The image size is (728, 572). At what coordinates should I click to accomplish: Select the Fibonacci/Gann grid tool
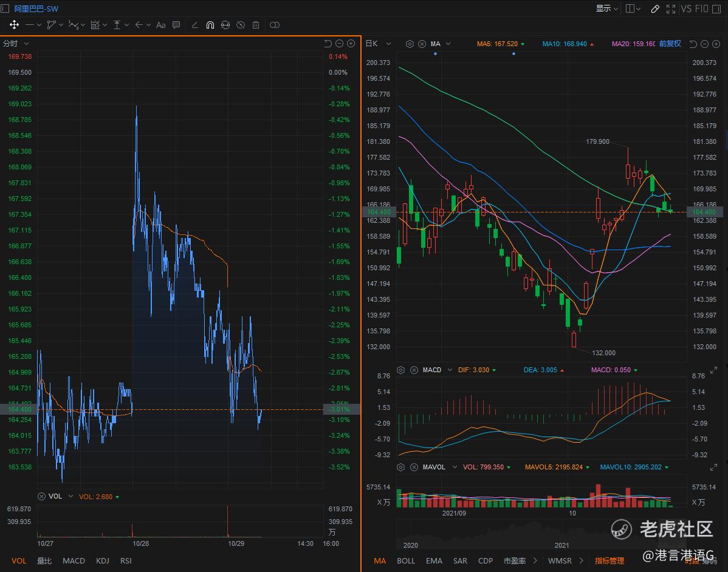[95, 25]
